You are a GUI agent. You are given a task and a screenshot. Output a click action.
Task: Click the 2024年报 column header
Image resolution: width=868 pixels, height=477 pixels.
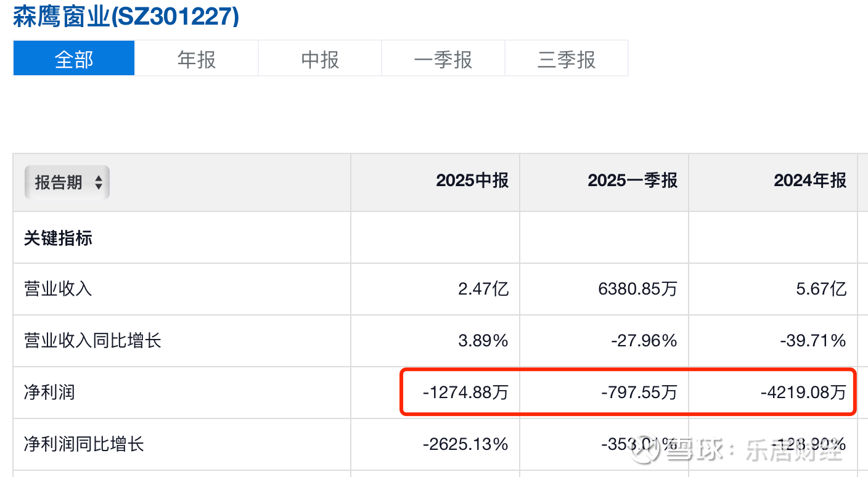pyautogui.click(x=810, y=181)
